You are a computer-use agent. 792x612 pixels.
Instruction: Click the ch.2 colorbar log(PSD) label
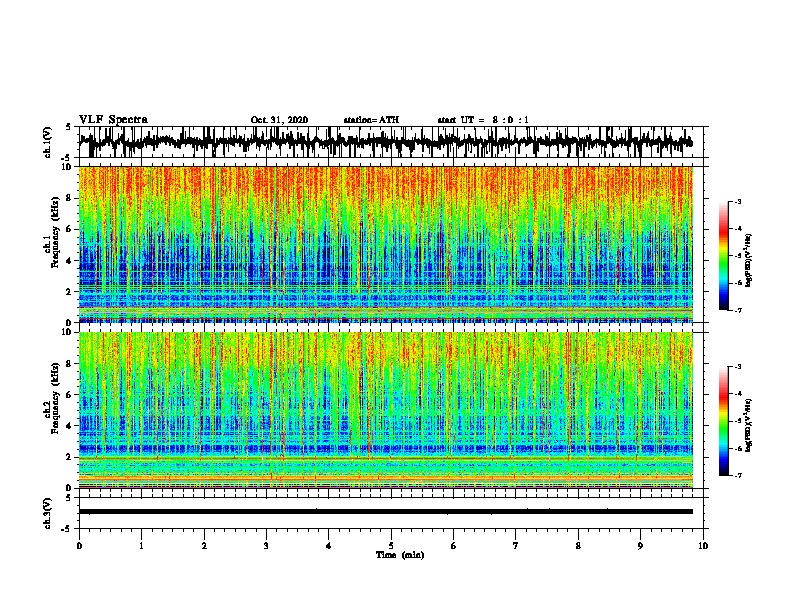(x=749, y=425)
